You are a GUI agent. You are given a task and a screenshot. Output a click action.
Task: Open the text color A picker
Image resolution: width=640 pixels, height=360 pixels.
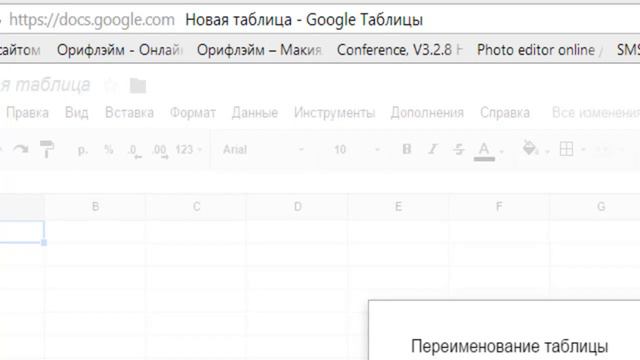(484, 151)
